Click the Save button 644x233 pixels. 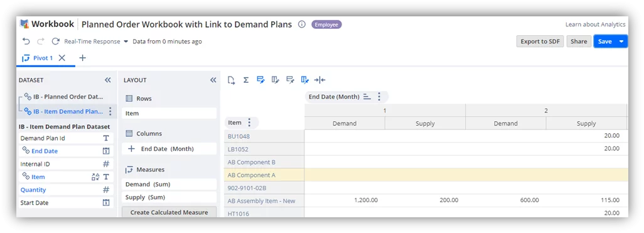point(605,41)
